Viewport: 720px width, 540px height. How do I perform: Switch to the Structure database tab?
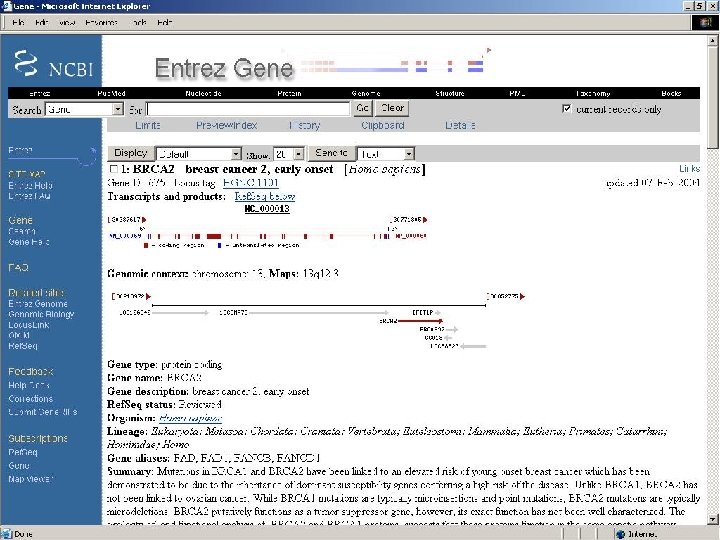pyautogui.click(x=450, y=93)
